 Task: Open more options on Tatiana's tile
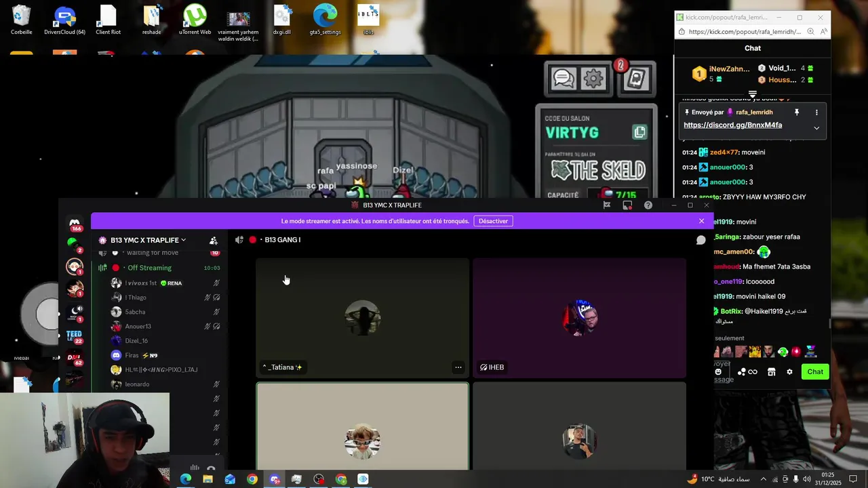[458, 367]
